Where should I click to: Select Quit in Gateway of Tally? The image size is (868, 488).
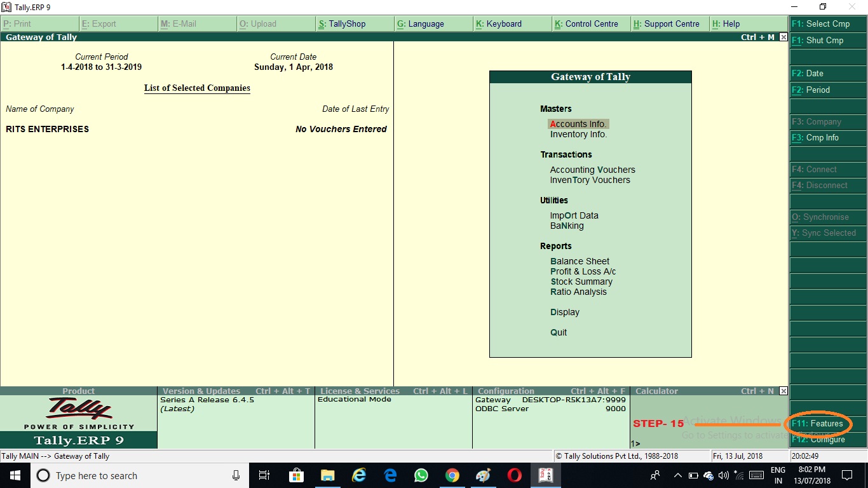tap(559, 332)
